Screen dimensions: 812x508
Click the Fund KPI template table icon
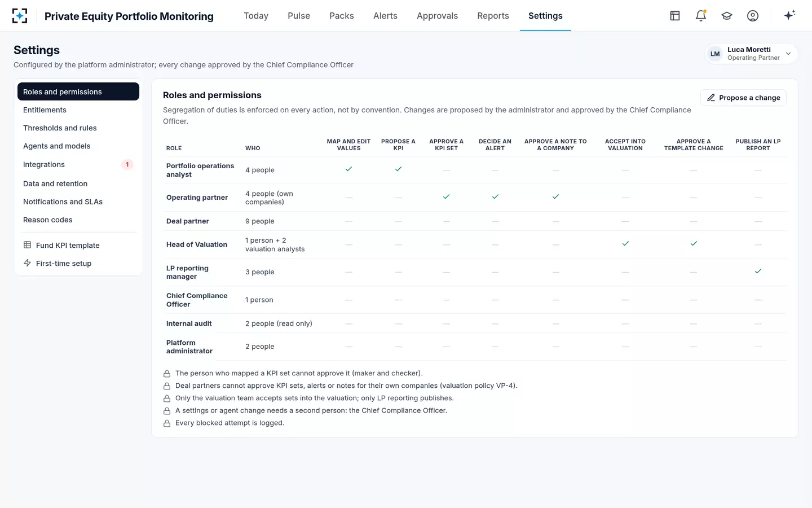[27, 245]
